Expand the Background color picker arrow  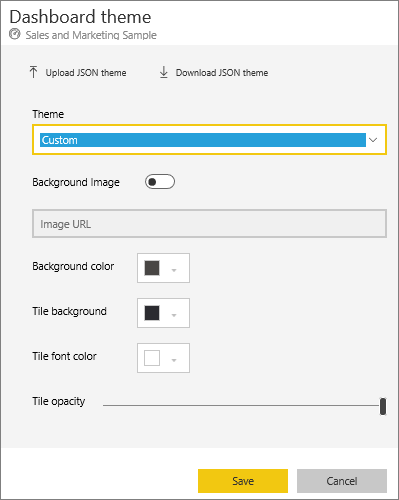pos(174,270)
